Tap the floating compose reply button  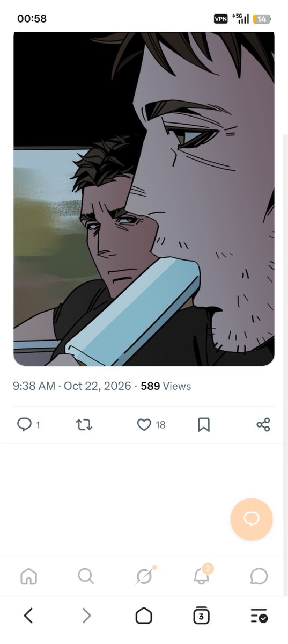(x=252, y=519)
